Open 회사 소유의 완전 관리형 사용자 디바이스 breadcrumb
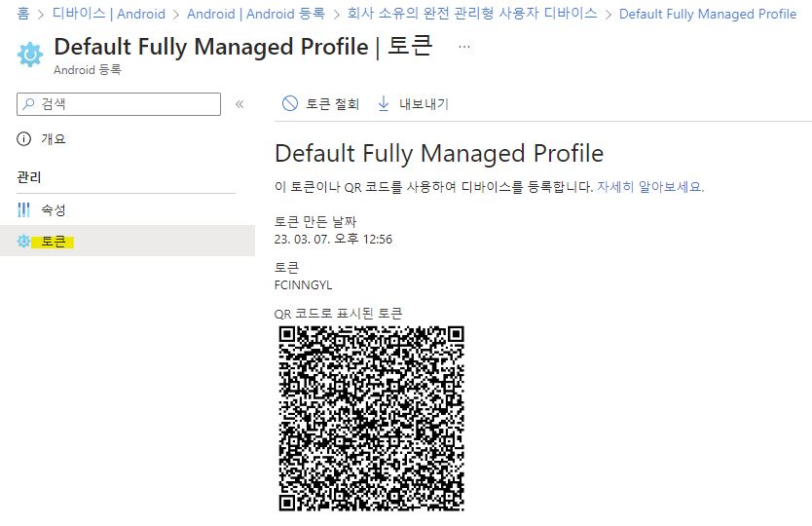 (x=472, y=14)
